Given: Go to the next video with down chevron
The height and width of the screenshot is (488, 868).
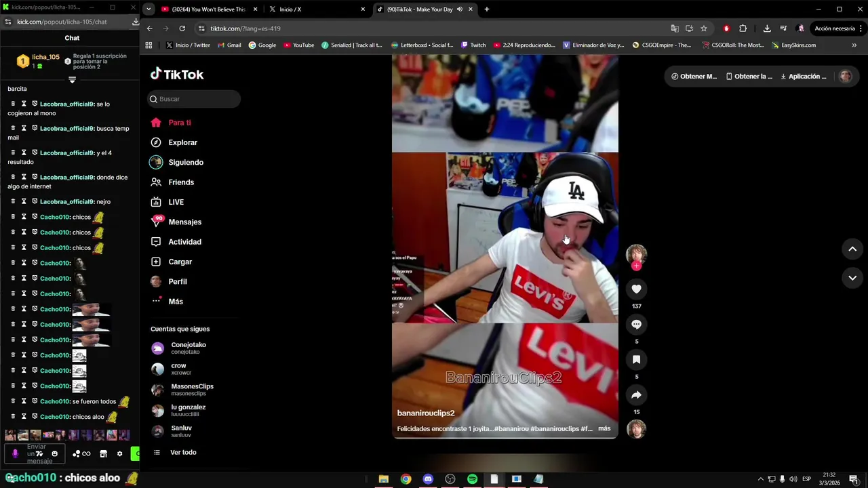Looking at the screenshot, I should tap(852, 278).
